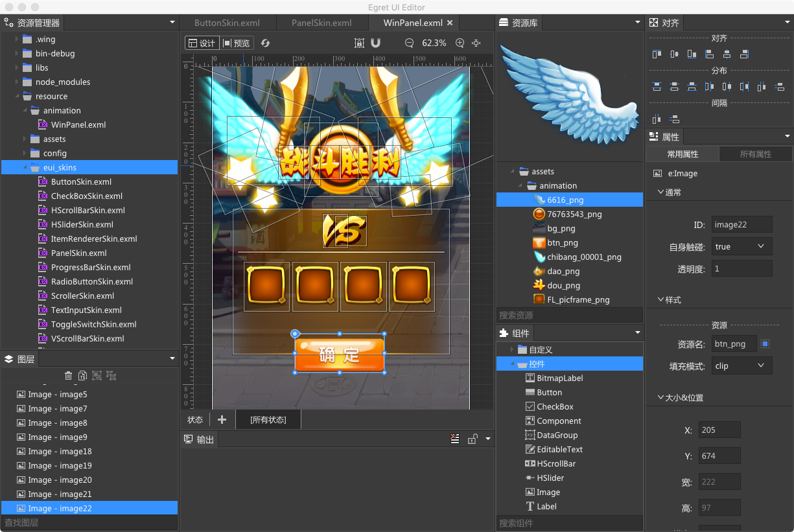Click the lock icon in output panel bar
The image size is (794, 532).
[x=472, y=439]
